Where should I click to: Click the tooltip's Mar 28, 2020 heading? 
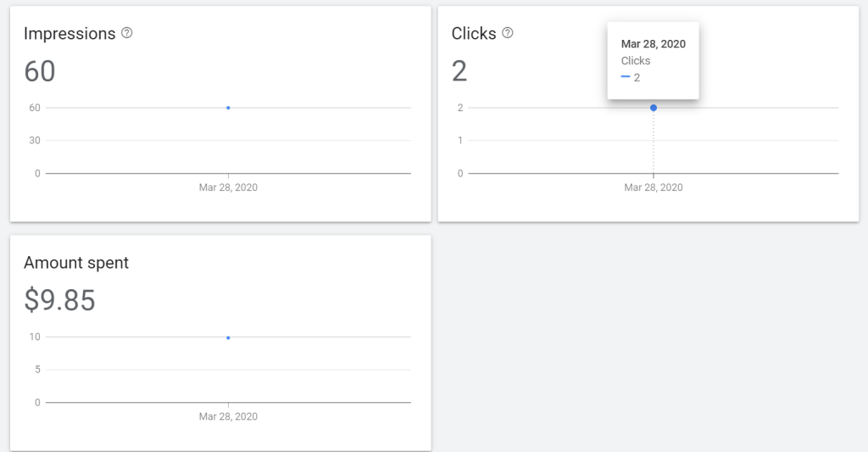[654, 44]
